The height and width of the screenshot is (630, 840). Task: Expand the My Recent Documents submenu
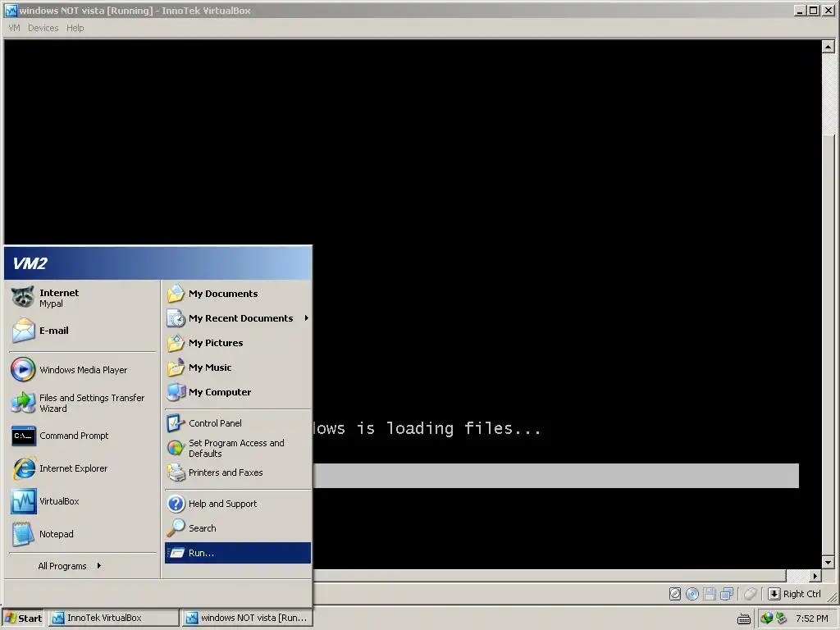(x=238, y=318)
